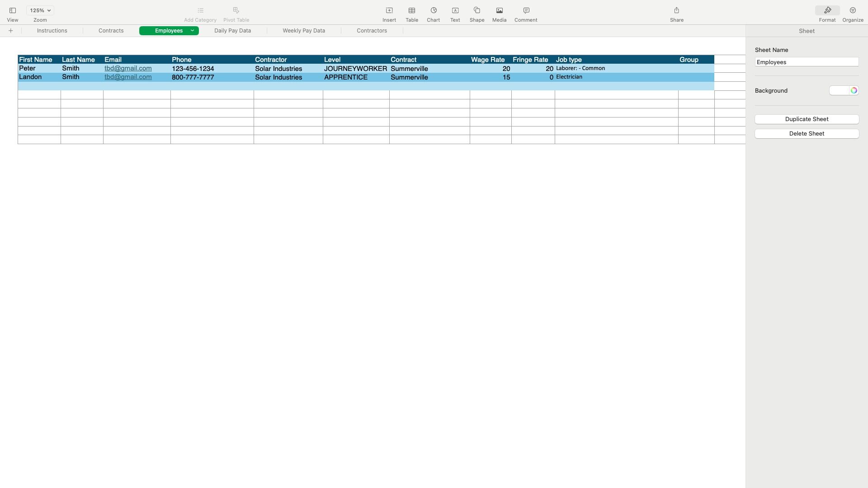Open the Shape toolbar menu
868x488 pixels.
pos(477,10)
